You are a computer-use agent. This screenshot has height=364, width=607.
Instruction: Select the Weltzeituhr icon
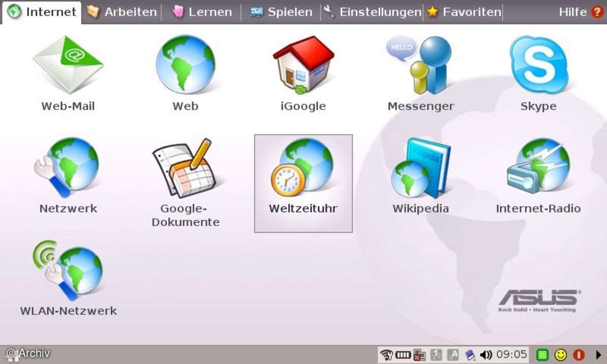(303, 183)
